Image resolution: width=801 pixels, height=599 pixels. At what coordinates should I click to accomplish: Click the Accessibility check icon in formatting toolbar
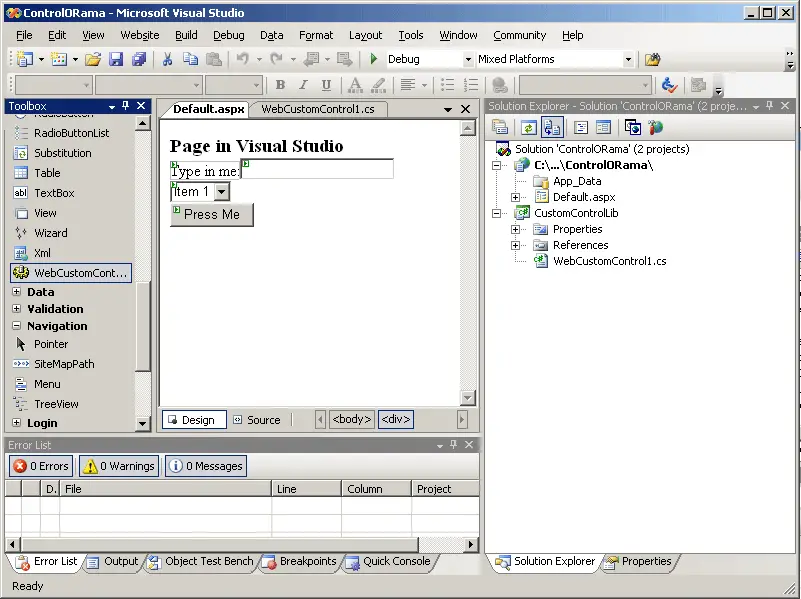click(669, 85)
